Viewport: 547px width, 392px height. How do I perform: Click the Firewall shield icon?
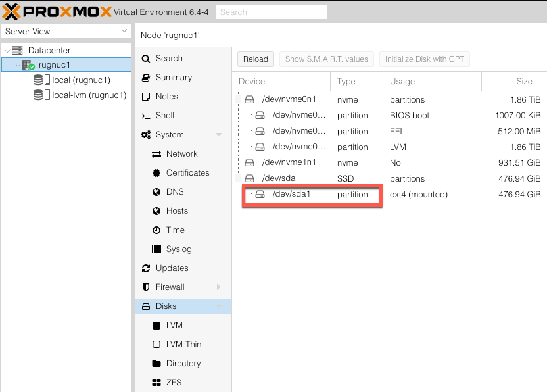(x=146, y=287)
